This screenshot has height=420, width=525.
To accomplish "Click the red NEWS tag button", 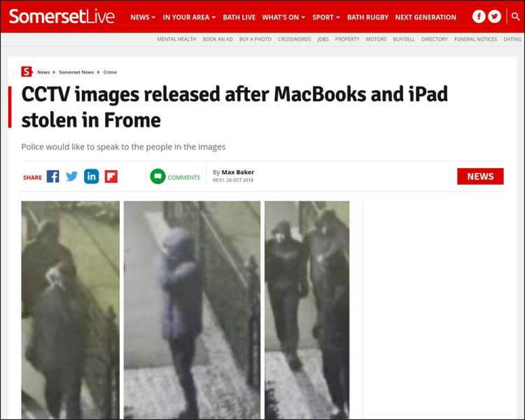I will tap(480, 176).
